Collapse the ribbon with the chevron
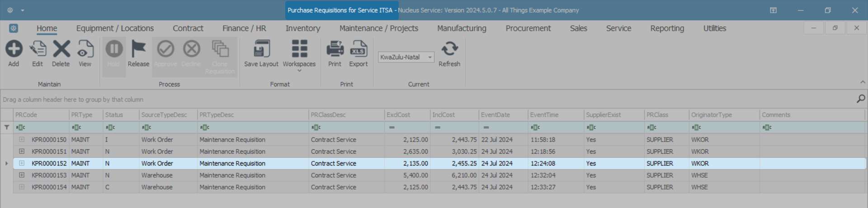The height and width of the screenshot is (208, 868). pyautogui.click(x=863, y=82)
